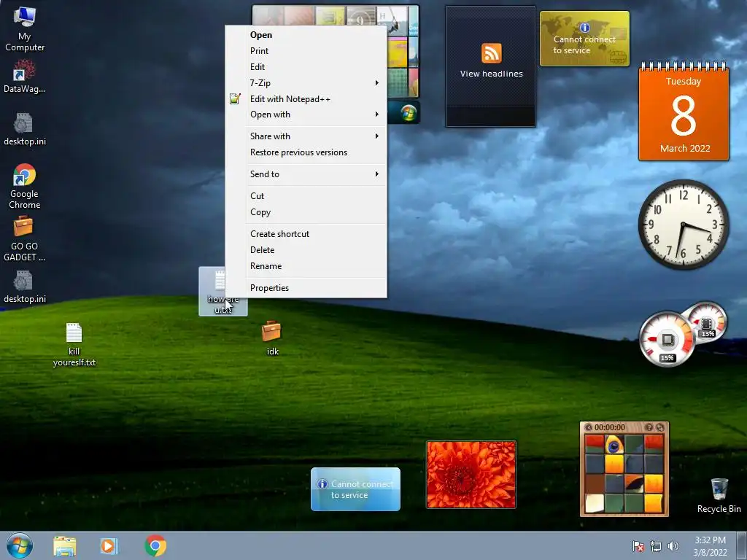
Task: Select the My Computer desktop icon
Action: [x=24, y=28]
